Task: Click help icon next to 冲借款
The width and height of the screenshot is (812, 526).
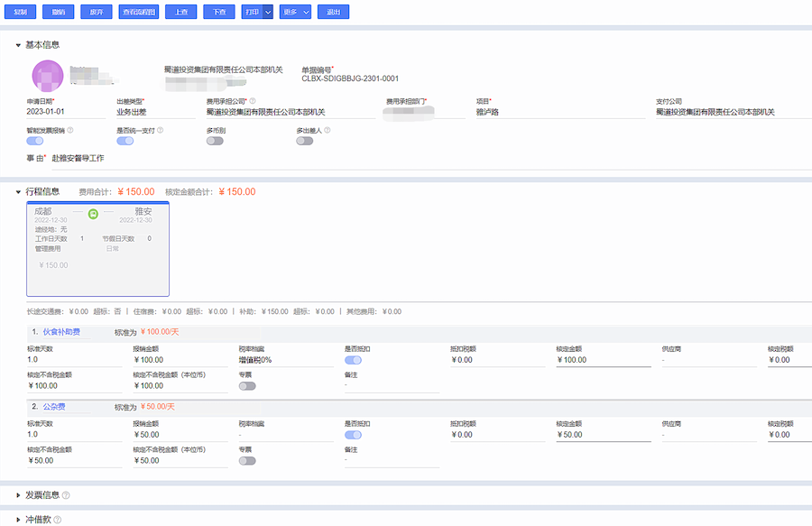Action: 58,520
